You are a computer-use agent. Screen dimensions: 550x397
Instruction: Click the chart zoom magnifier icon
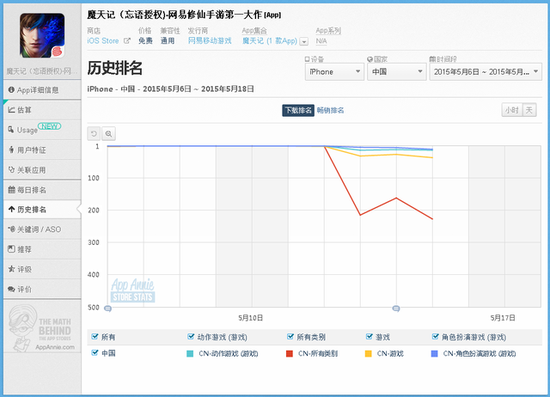(109, 134)
